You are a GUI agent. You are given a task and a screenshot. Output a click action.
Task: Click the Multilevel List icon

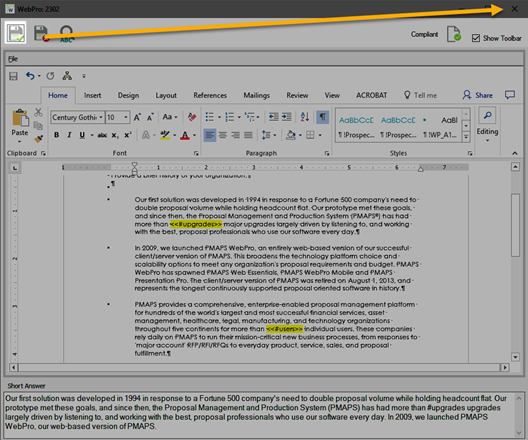tap(250, 117)
